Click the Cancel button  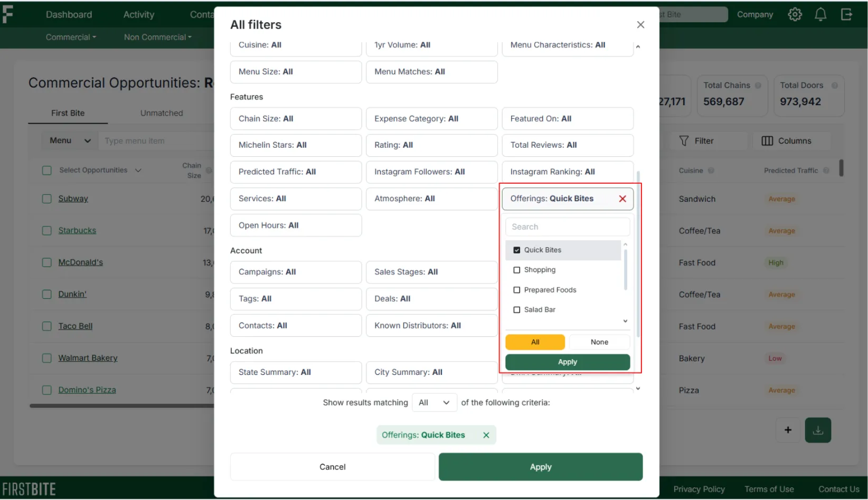coord(332,467)
